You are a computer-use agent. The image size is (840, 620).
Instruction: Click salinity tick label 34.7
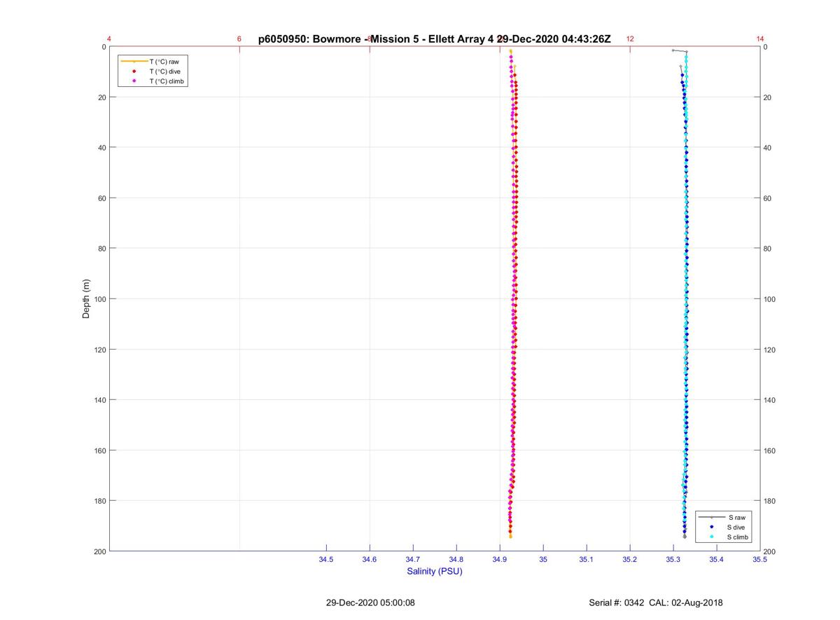(x=413, y=559)
